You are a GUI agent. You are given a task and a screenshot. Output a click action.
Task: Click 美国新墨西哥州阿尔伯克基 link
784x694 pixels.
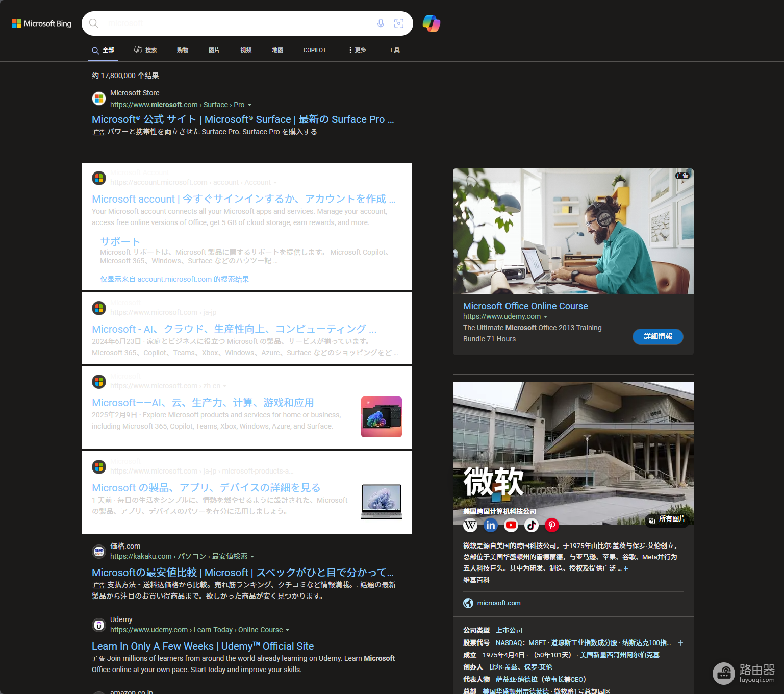(x=620, y=655)
